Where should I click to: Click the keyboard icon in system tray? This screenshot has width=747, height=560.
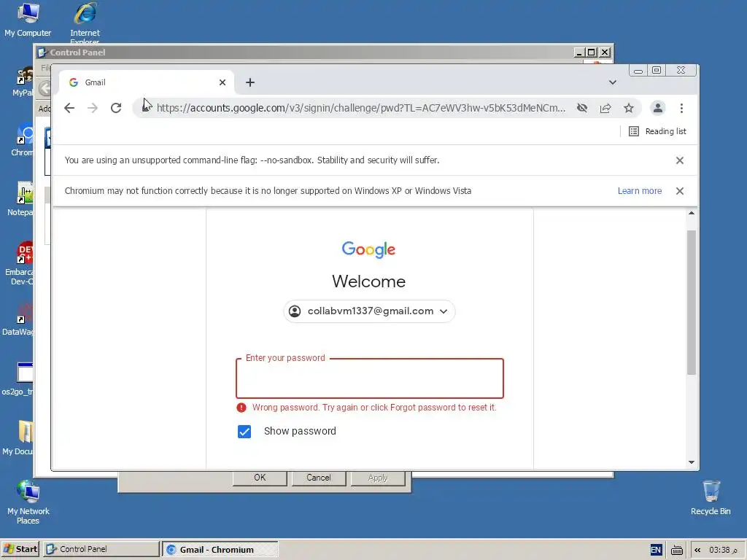tap(676, 551)
